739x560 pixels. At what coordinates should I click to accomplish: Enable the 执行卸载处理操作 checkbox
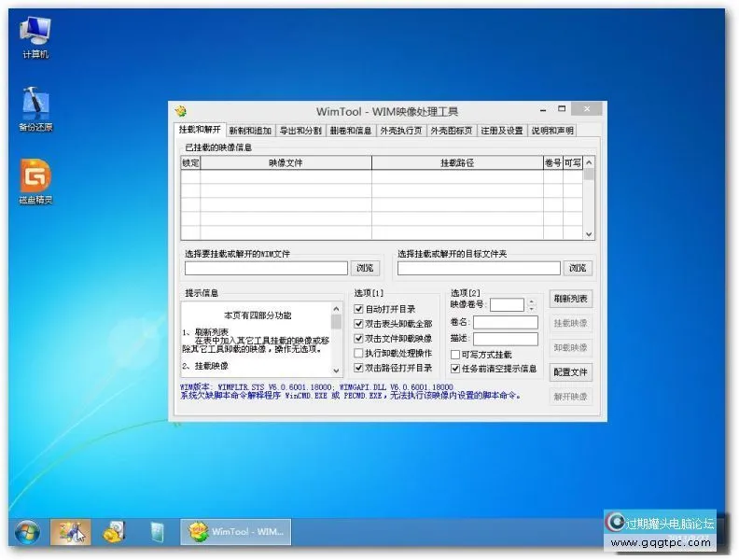coord(359,354)
